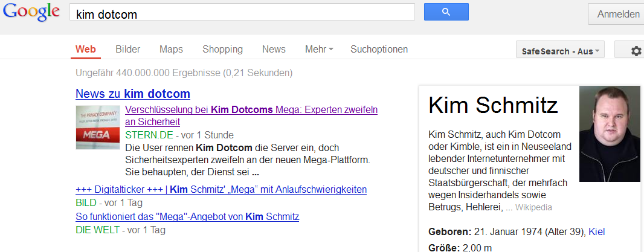Open the Shopping tab

pos(222,50)
